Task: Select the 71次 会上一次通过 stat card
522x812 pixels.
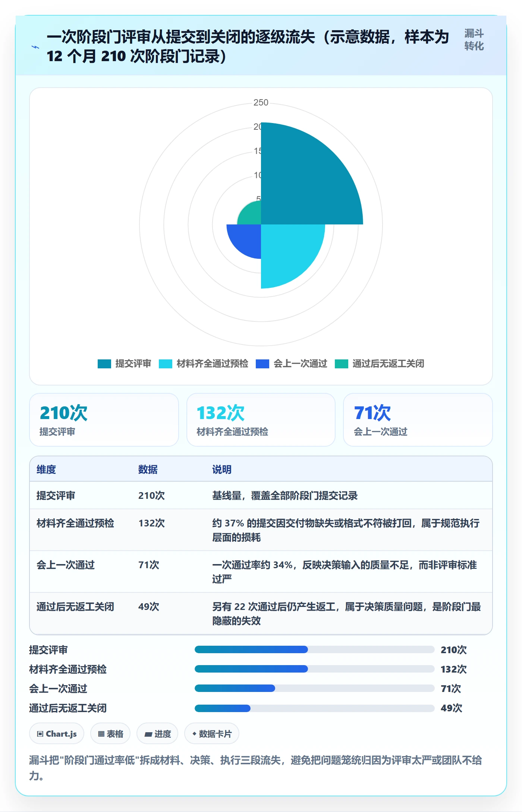Action: click(418, 420)
